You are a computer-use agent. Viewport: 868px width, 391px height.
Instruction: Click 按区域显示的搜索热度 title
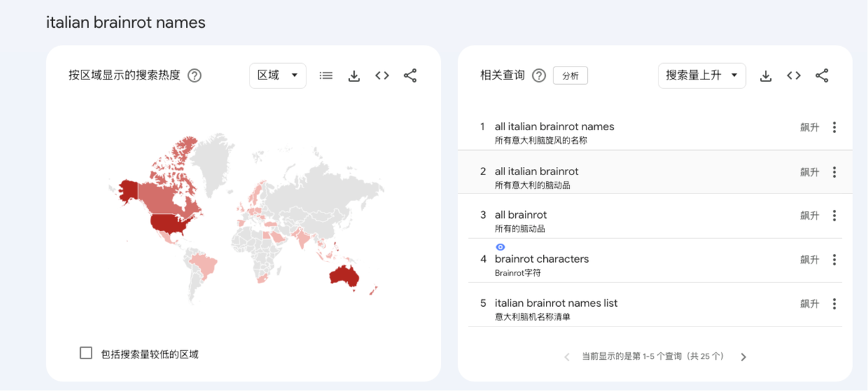[124, 75]
